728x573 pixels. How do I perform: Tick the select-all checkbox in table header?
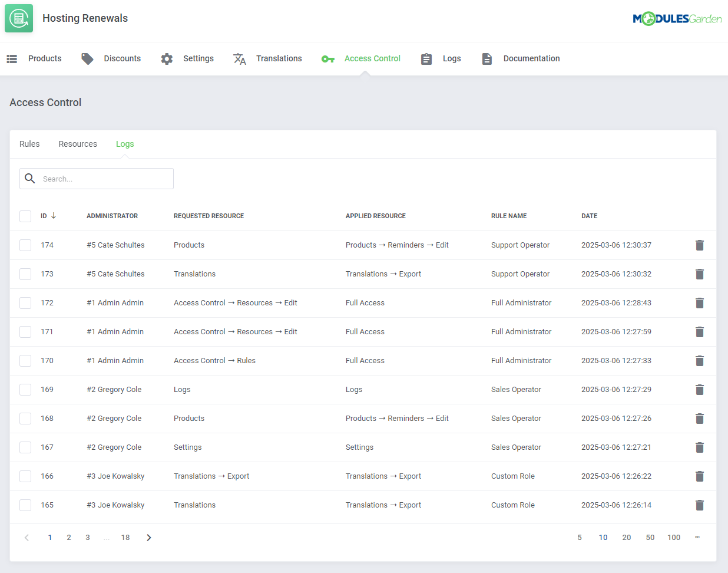point(25,216)
